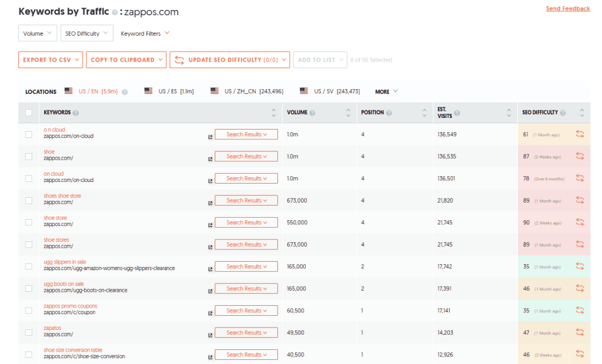Screen dimensions: 602x364
Task: Open the SEO Difficulty filter dropdown
Action: click(x=87, y=33)
